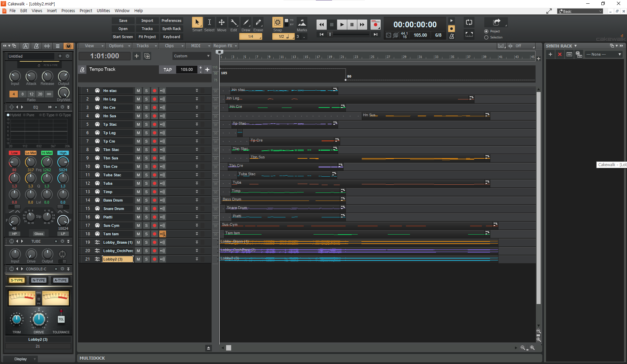This screenshot has height=364, width=627.
Task: Click the tempo value field 105.00
Action: pyautogui.click(x=187, y=70)
